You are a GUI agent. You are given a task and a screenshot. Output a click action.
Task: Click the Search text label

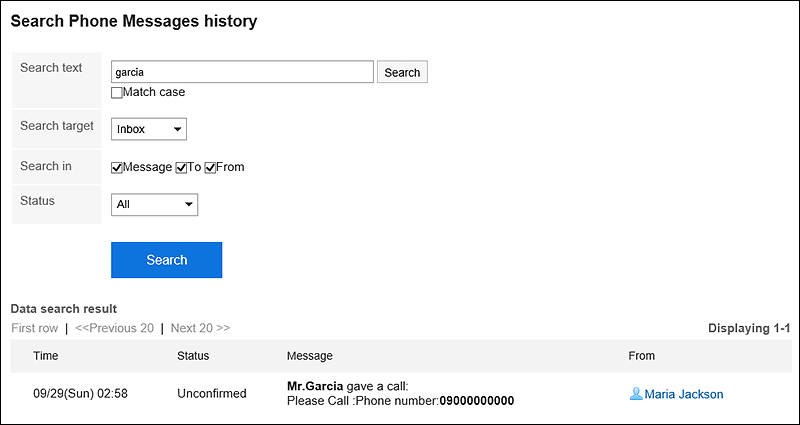tap(51, 68)
